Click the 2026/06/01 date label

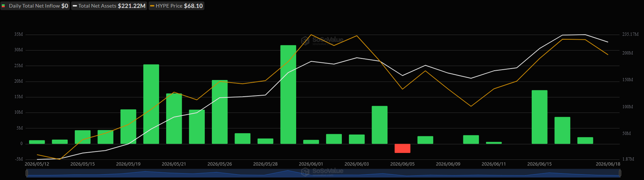tap(311, 164)
